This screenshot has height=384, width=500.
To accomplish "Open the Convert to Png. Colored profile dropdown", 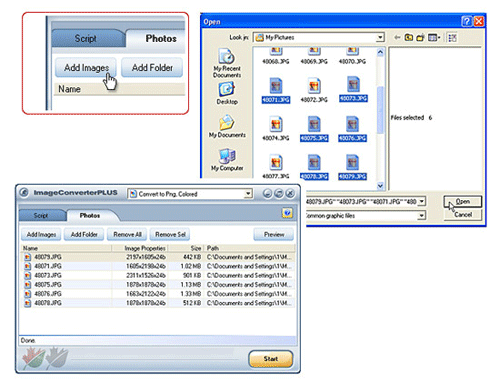I will 248,194.
